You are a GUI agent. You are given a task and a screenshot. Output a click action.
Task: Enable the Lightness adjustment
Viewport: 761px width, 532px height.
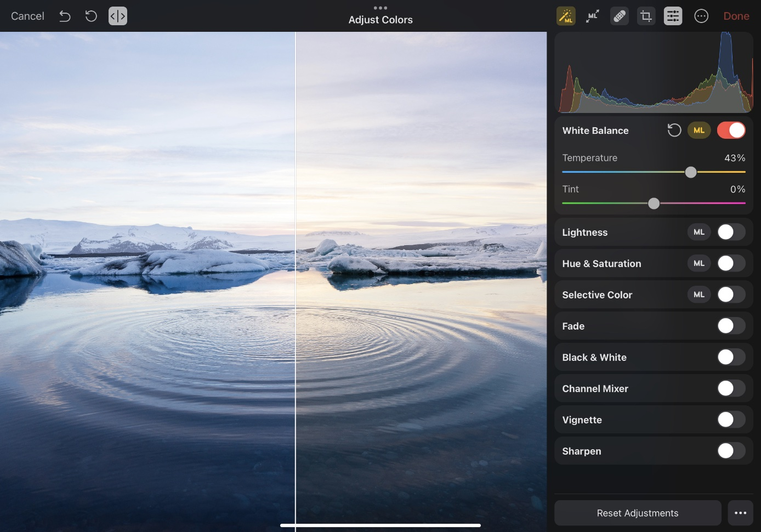(x=731, y=232)
